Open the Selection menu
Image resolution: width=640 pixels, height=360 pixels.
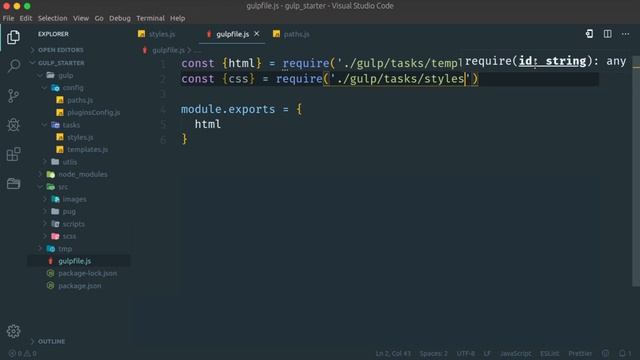tap(53, 18)
